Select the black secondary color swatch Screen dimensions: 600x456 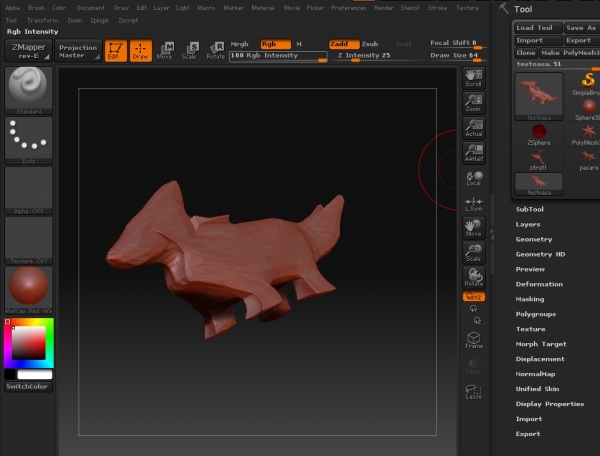(10, 374)
